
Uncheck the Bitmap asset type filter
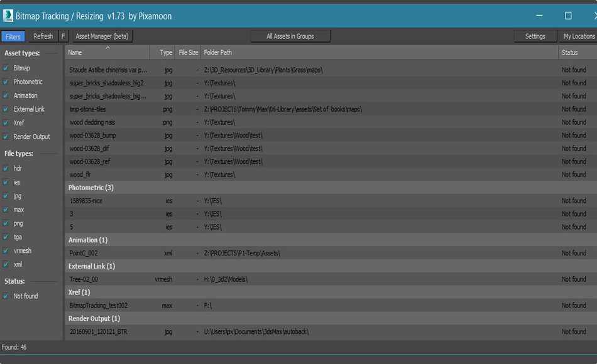(x=6, y=68)
